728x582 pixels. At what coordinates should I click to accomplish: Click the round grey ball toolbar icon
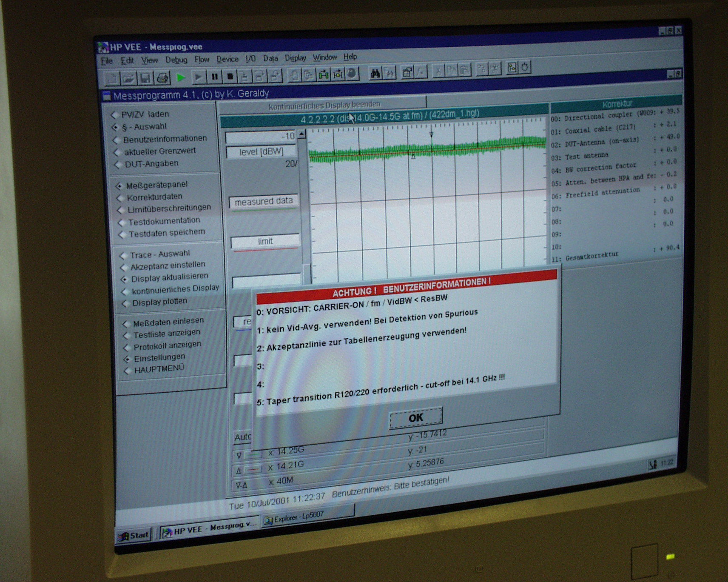[351, 73]
